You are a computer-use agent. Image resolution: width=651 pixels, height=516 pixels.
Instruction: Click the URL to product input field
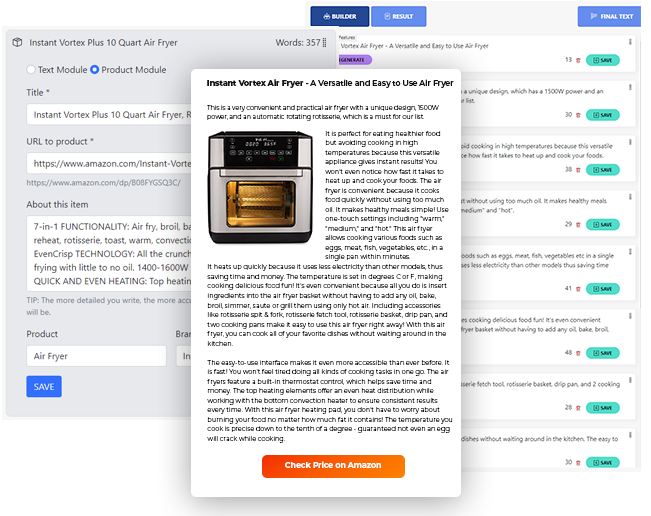[109, 164]
